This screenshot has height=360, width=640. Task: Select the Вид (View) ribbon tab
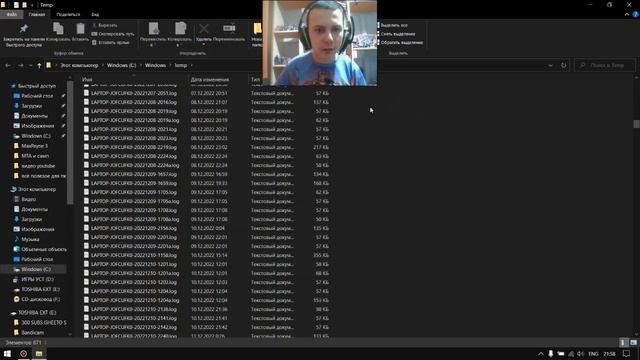(95, 14)
